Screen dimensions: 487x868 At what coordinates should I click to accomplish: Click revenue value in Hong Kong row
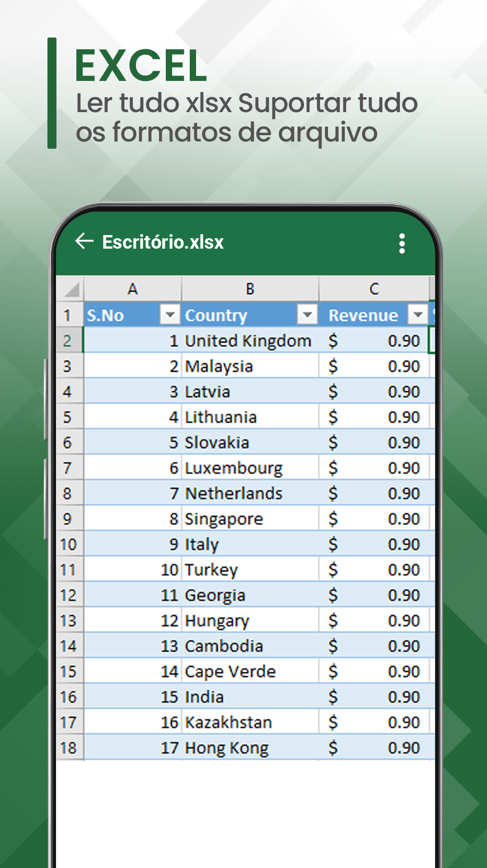tap(374, 747)
